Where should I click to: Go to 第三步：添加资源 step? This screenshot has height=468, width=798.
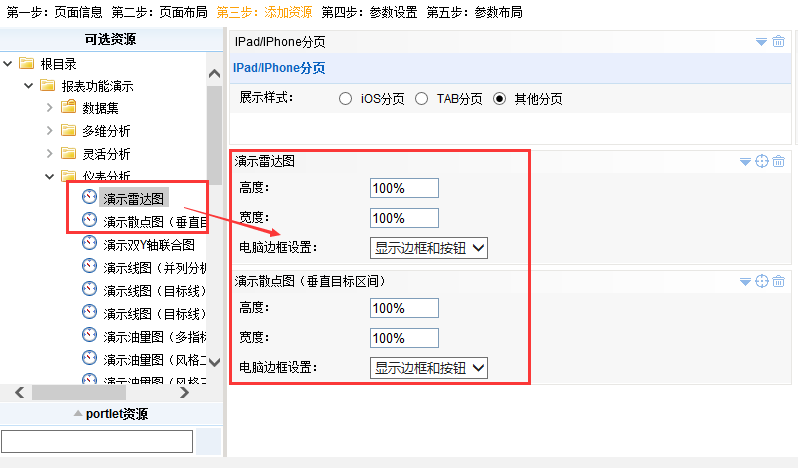point(264,12)
